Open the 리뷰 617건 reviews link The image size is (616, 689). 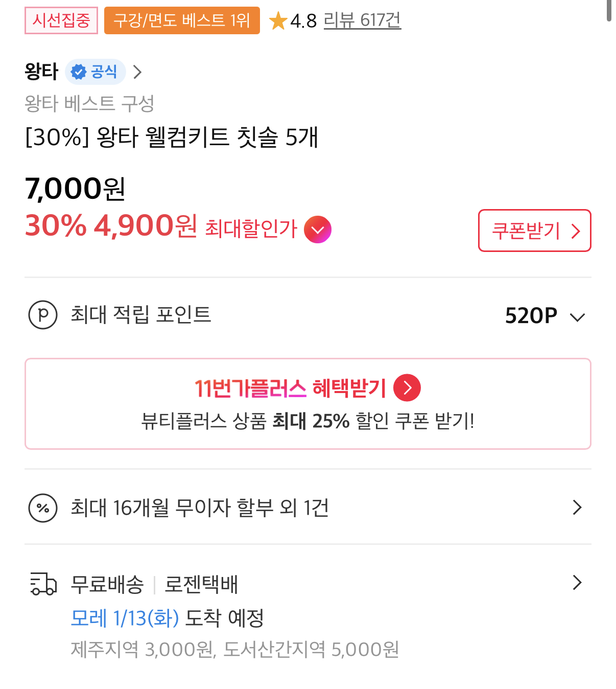coord(362,20)
